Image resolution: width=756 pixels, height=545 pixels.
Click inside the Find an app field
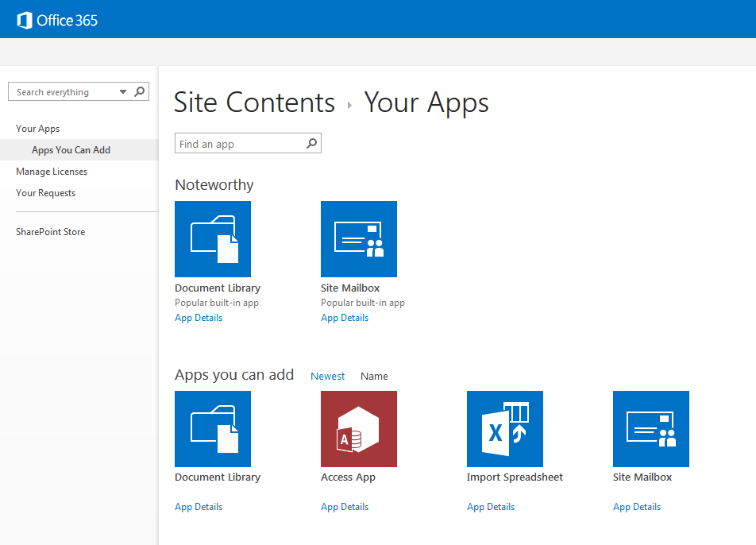tap(238, 144)
